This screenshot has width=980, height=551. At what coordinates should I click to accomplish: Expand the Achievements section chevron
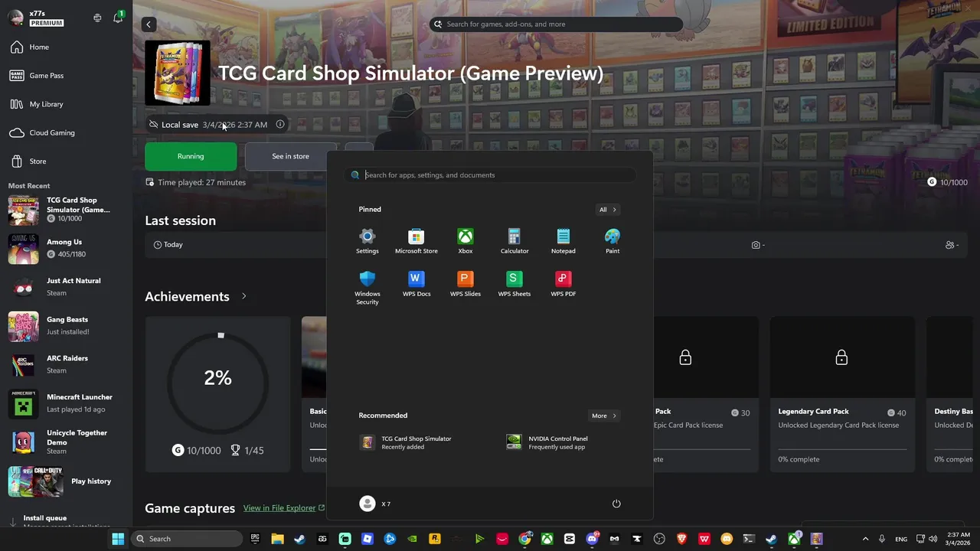(244, 296)
